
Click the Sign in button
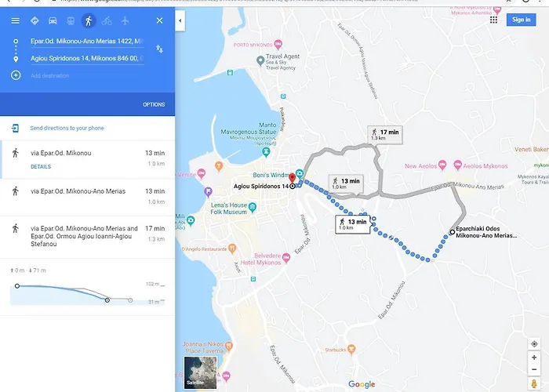[x=521, y=20]
